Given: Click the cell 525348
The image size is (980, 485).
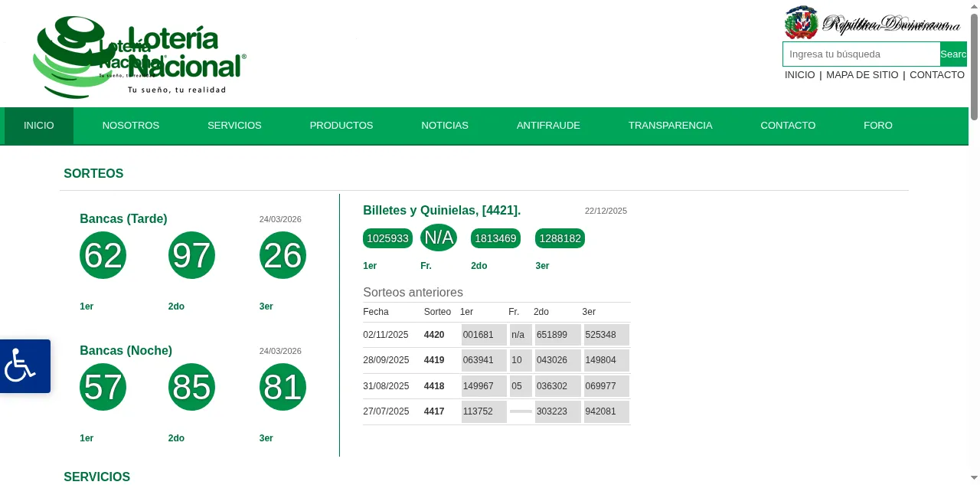Looking at the screenshot, I should click(606, 335).
